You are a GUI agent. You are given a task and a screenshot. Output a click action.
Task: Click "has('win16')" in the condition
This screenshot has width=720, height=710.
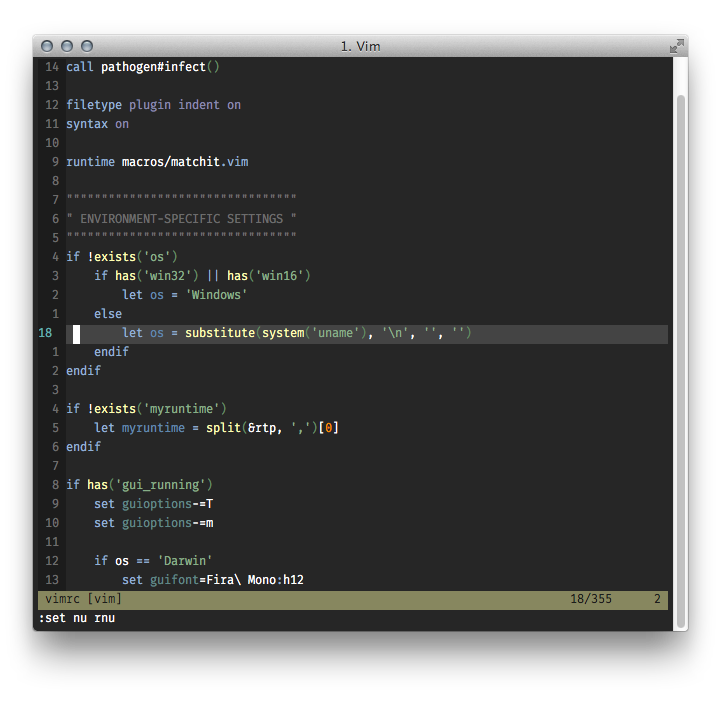[269, 276]
